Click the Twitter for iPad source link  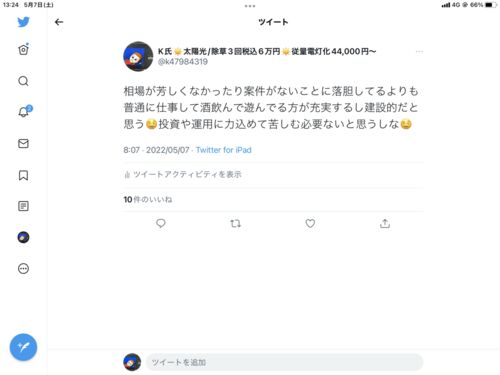click(224, 150)
